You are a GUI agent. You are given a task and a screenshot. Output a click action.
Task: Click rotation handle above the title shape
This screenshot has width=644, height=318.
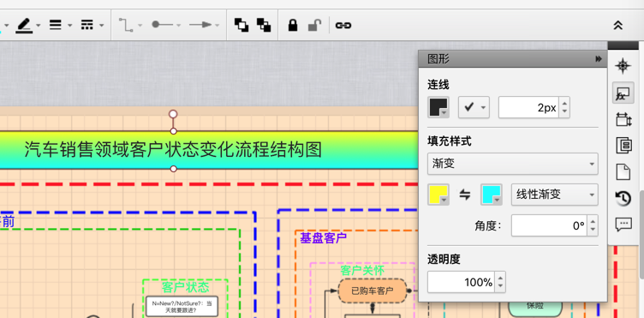pyautogui.click(x=173, y=114)
